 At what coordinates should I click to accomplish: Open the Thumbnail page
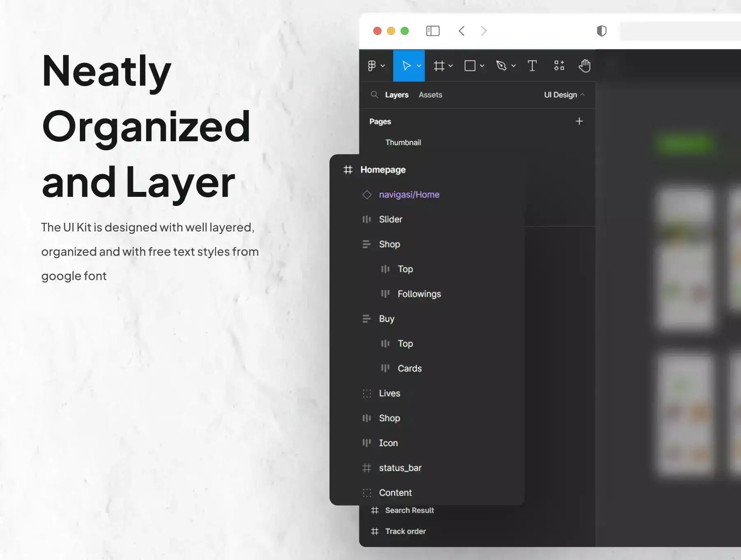click(403, 142)
